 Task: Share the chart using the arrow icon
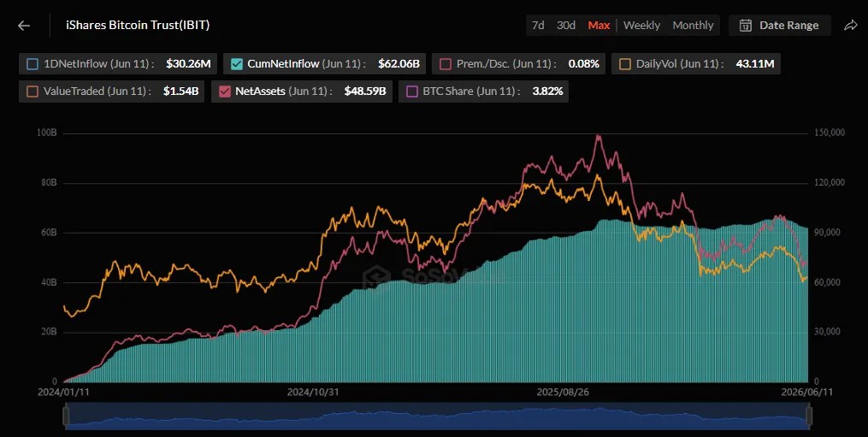pyautogui.click(x=850, y=26)
